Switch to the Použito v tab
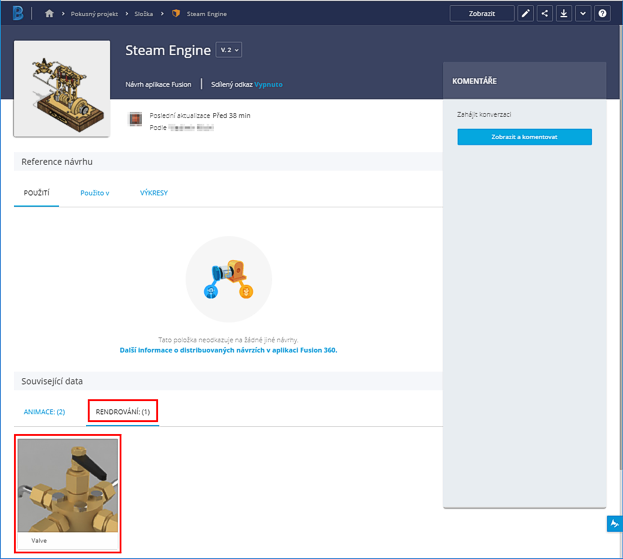This screenshot has width=623, height=559. pos(95,193)
